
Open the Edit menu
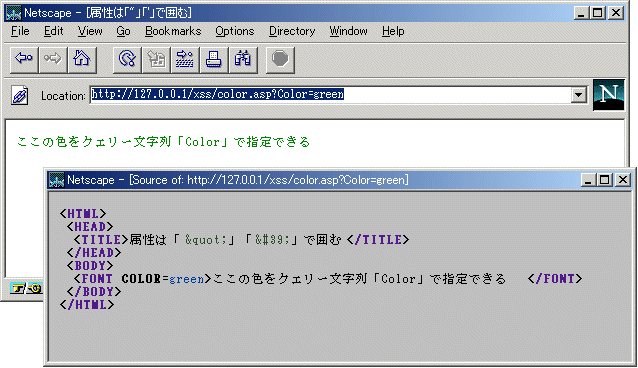(53, 31)
